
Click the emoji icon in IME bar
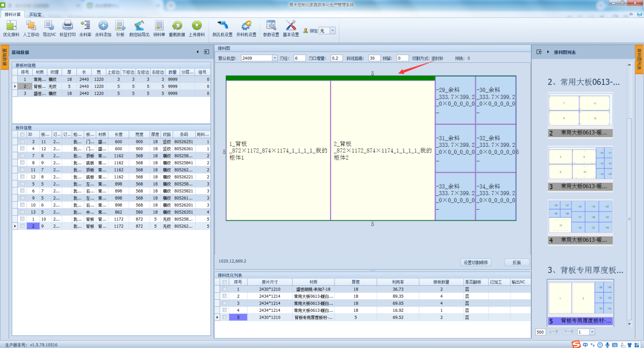(x=600, y=345)
